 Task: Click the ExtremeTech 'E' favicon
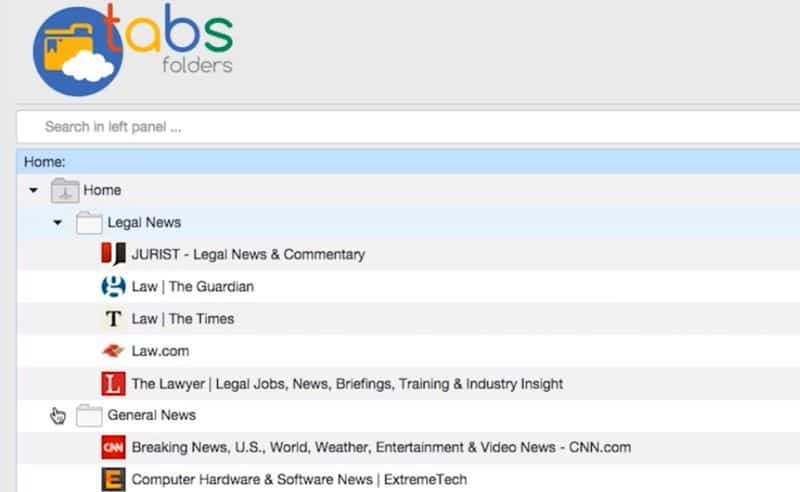coord(113,480)
